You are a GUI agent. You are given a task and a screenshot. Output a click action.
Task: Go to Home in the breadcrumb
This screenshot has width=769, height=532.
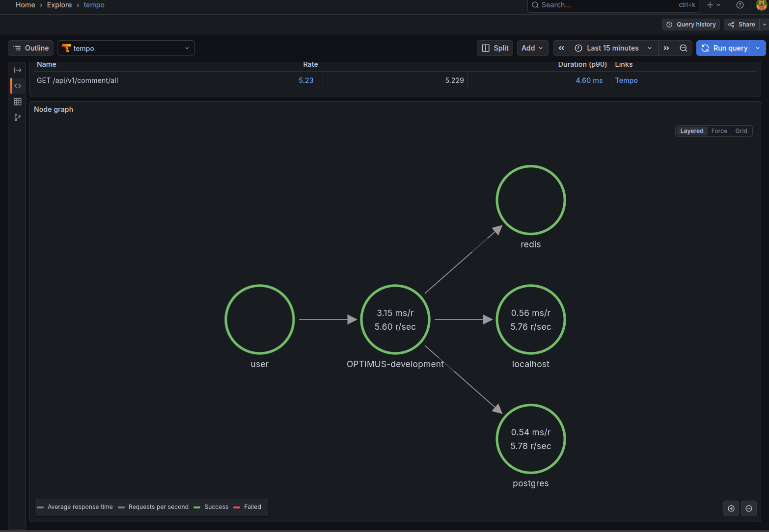point(26,5)
